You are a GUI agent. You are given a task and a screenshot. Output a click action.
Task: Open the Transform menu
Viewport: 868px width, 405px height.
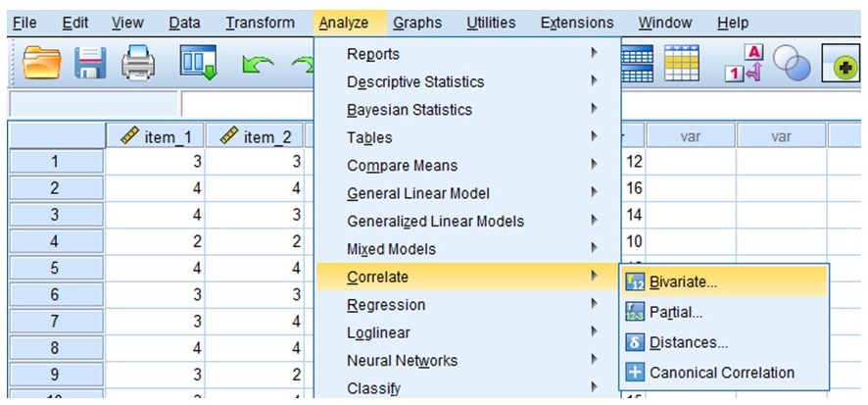coord(260,23)
